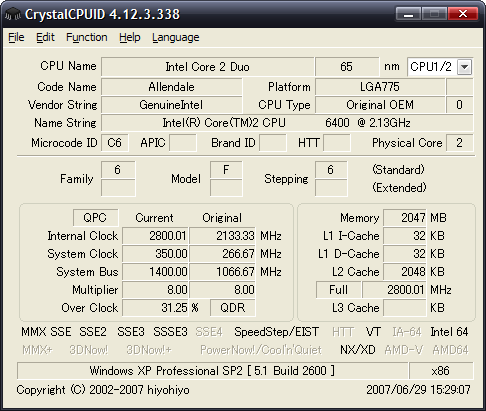The height and width of the screenshot is (411, 486).
Task: Click the standard Model value F
Action: point(226,170)
